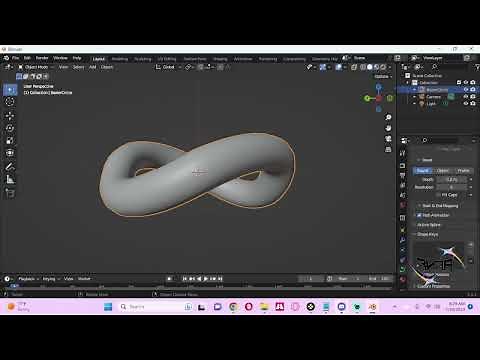Viewport: 480px width, 360px height.
Task: Open the editor type dropdown in viewport
Action: coord(8,67)
